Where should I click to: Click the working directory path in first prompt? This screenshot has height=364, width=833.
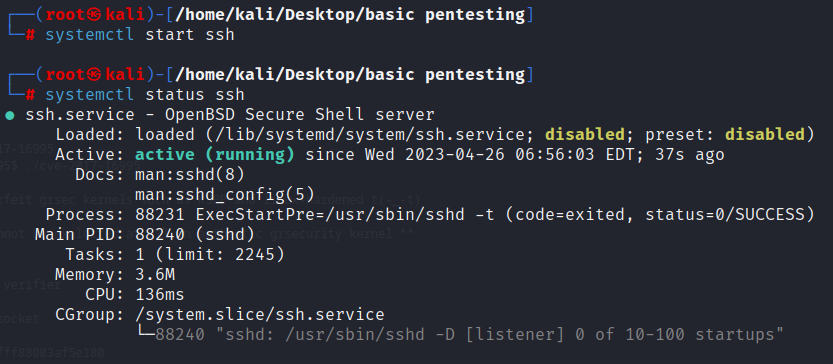click(x=350, y=15)
